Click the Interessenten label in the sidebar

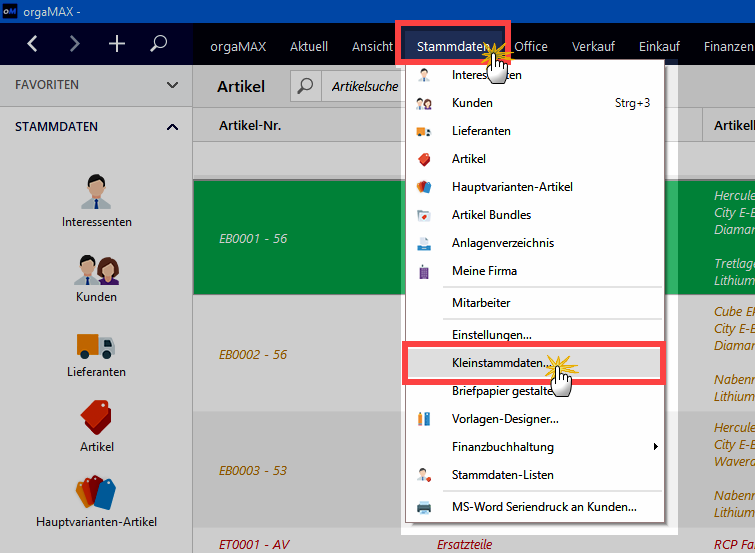click(96, 222)
